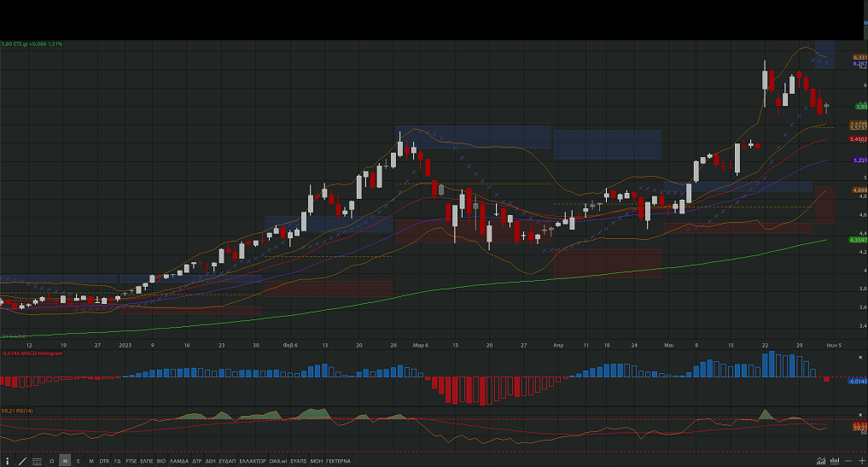
Task: Open the ΕΛΛΑΚΤΩΡ stock chart
Action: click(253, 461)
